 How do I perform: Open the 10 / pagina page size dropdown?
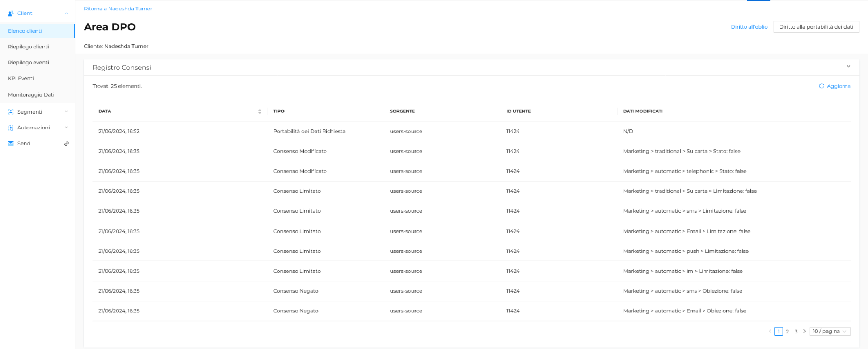(x=830, y=331)
